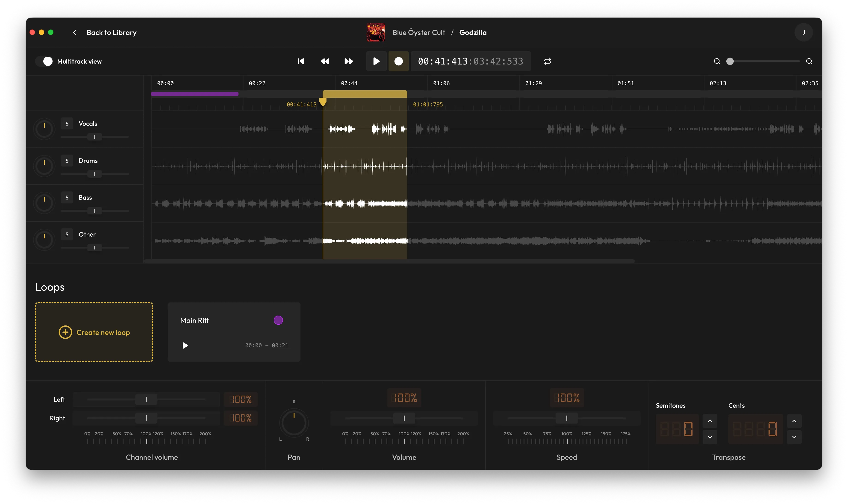Click the Vocals volume slider handle
Screen dimensions: 848x504
[x=94, y=137]
